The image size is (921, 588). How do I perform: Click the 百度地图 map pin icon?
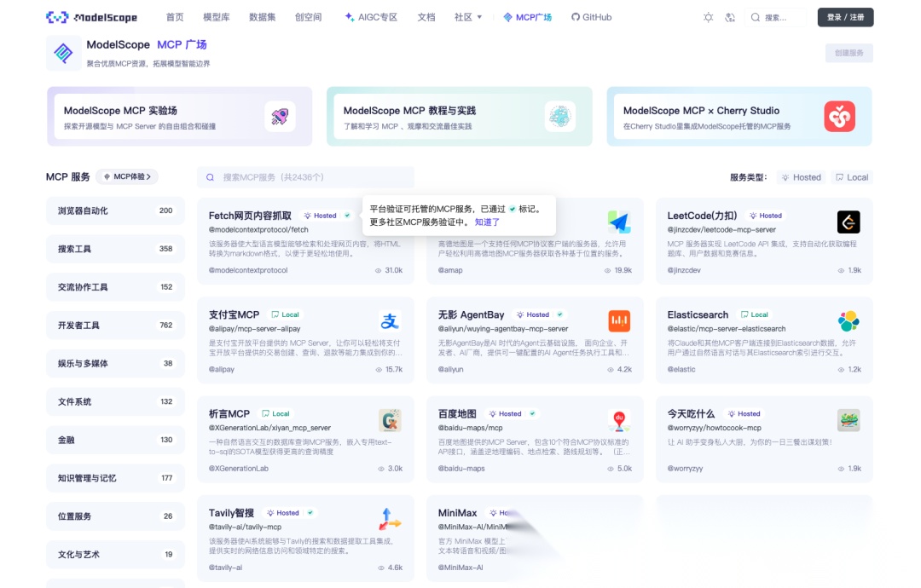click(619, 420)
